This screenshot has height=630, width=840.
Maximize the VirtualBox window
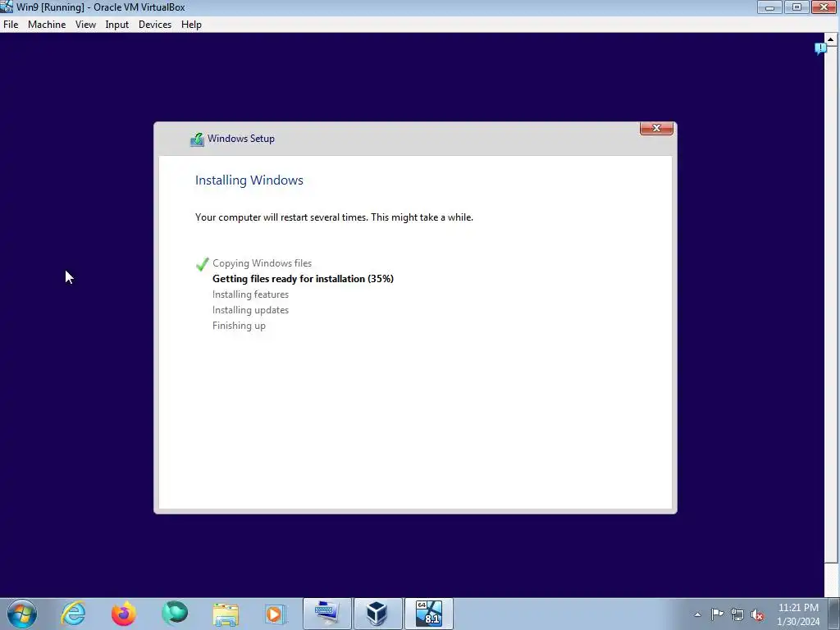click(x=797, y=7)
